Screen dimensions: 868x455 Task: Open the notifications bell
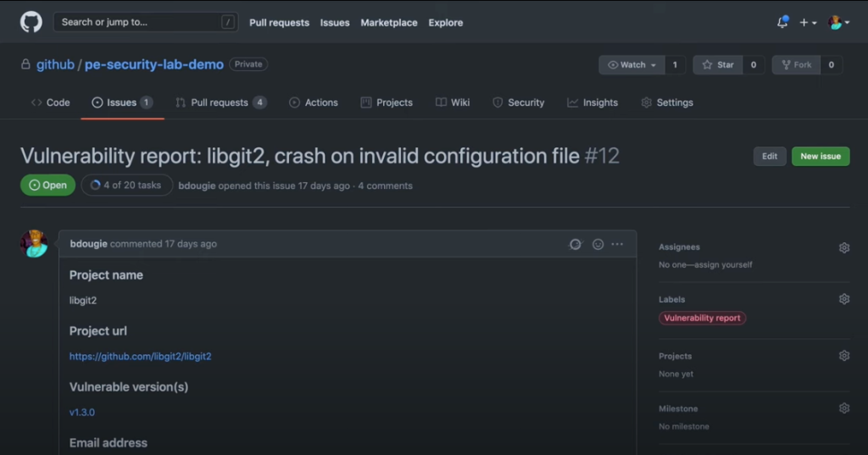782,23
